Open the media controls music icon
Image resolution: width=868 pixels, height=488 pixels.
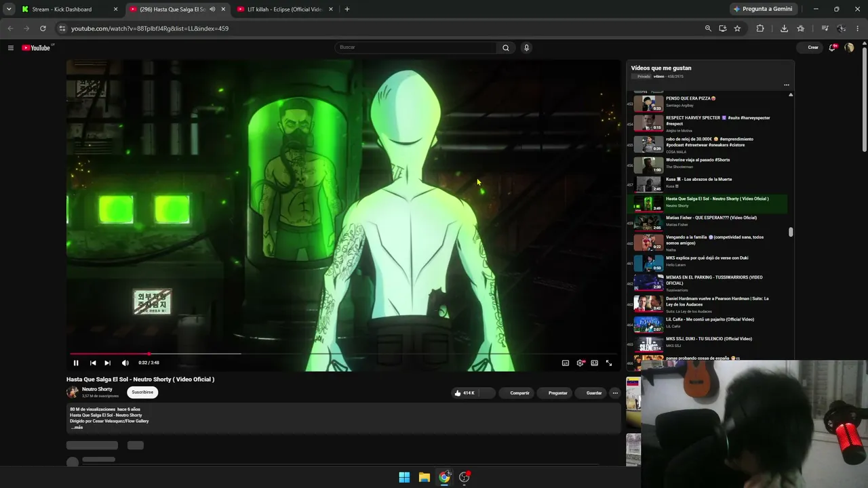[x=825, y=28]
